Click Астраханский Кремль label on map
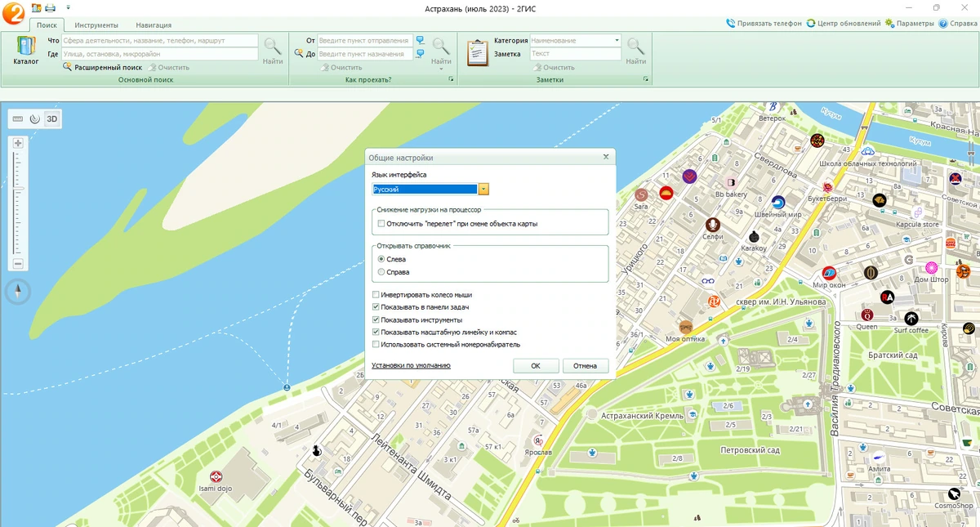The image size is (980, 527). (642, 416)
